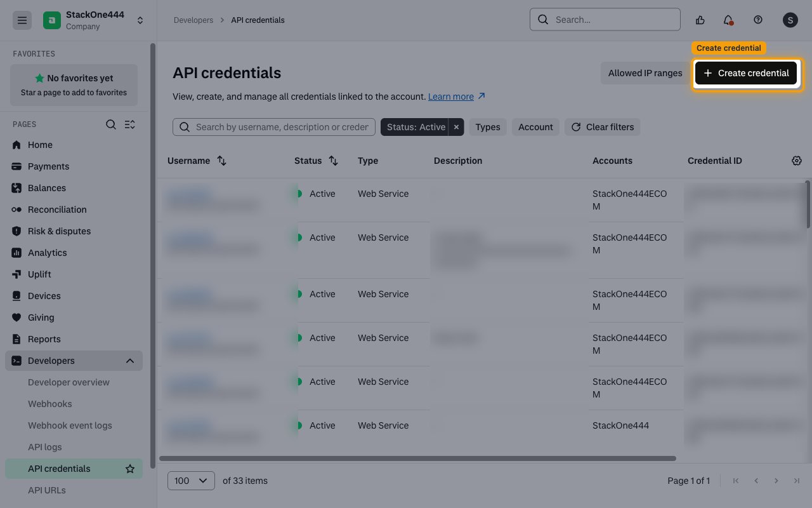Go to previous page arrow

(756, 481)
